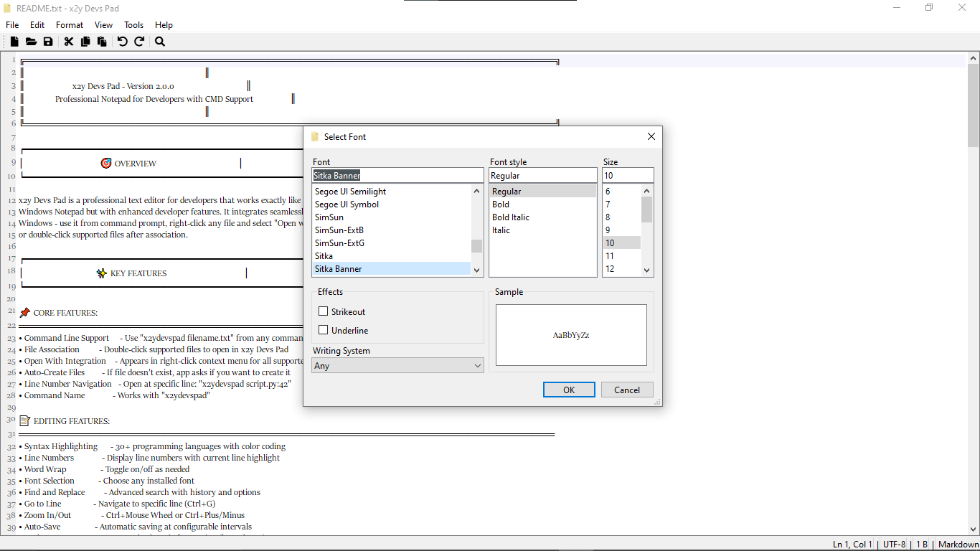Click the Font name input field
Viewport: 980px width, 551px height.
[398, 175]
